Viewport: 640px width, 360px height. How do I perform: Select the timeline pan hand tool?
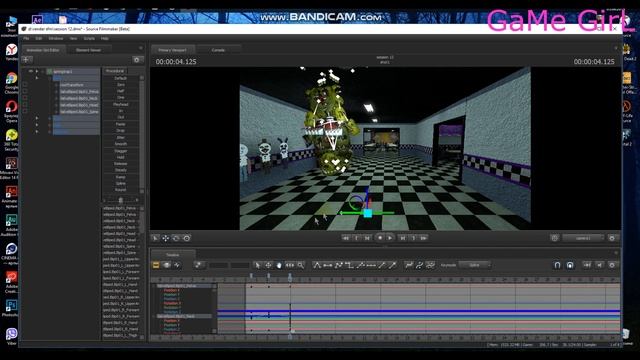279,265
